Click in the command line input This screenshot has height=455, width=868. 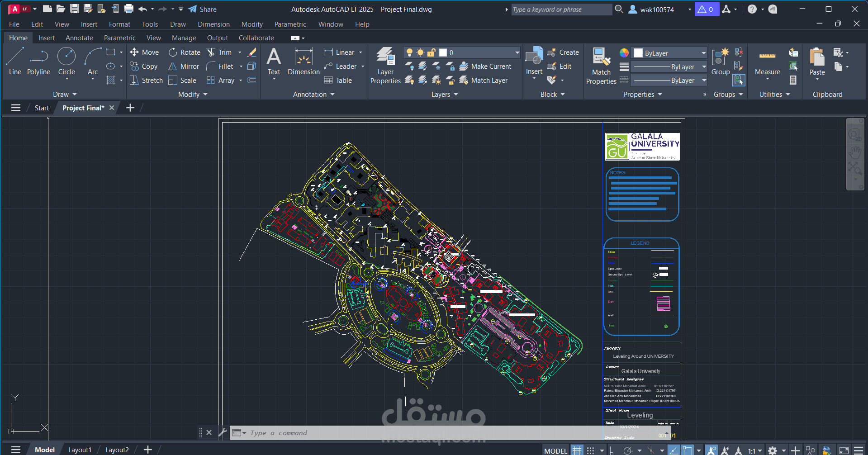click(x=344, y=433)
